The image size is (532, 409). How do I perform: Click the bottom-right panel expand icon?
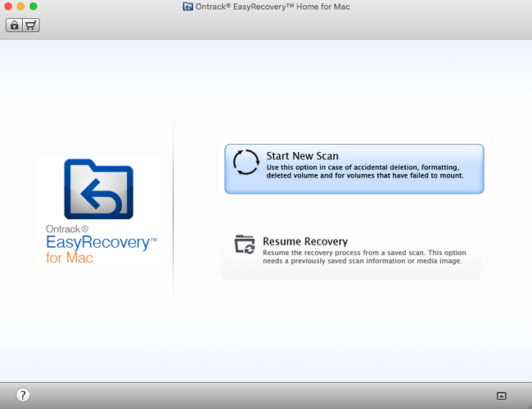point(502,396)
